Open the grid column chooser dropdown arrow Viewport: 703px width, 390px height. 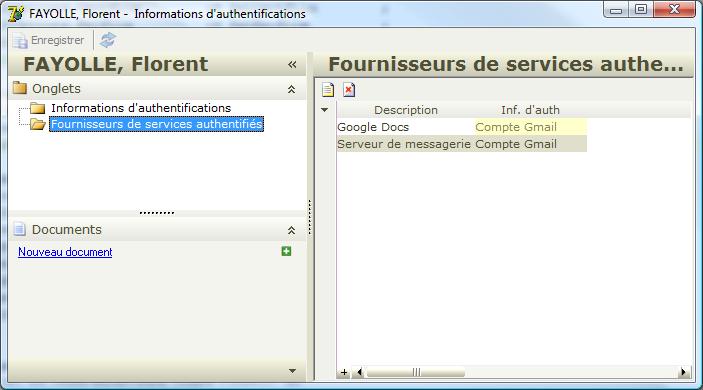[325, 110]
